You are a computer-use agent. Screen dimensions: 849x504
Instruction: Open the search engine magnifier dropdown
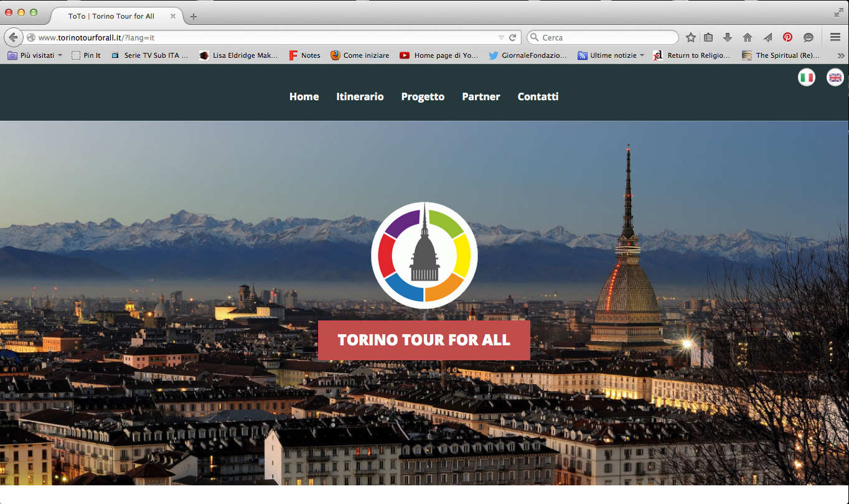(533, 37)
